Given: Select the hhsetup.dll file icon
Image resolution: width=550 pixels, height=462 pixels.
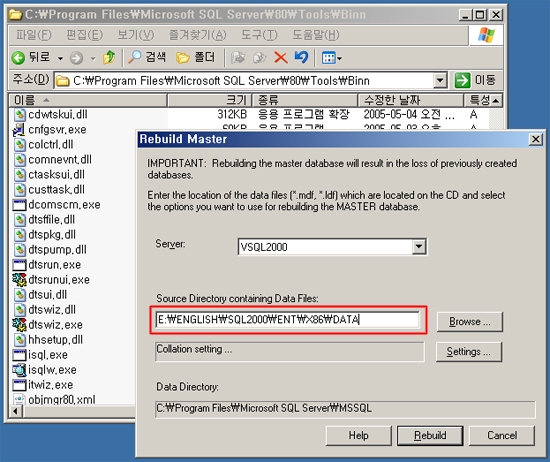Looking at the screenshot, I should point(20,340).
